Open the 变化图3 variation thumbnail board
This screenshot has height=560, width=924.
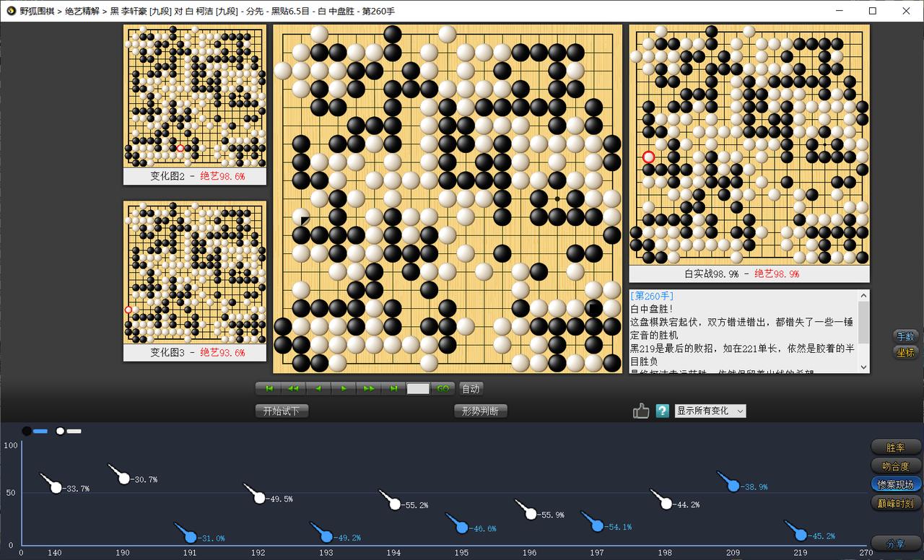coord(194,272)
